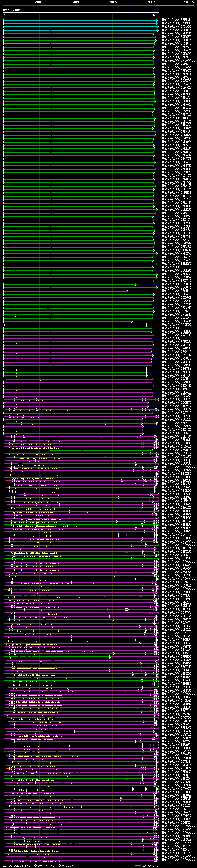Select the UniRef100_Q9M464 label
The image size is (197, 868).
point(177,131)
